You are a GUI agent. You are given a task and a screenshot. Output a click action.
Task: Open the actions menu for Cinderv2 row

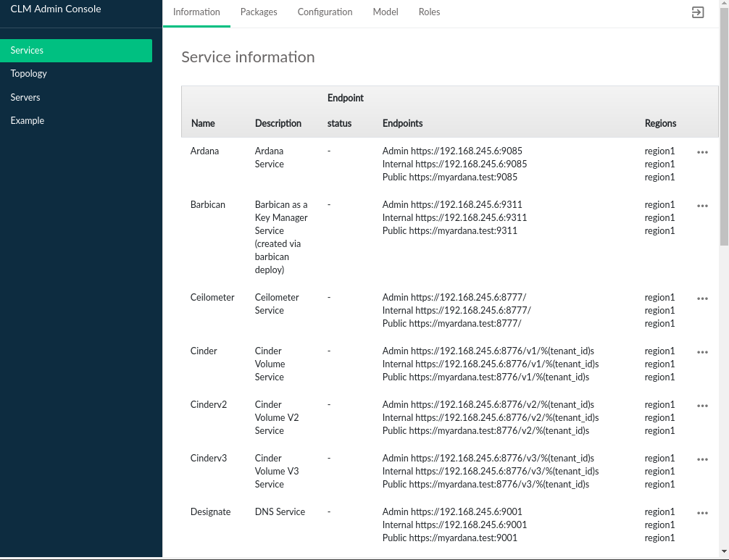(x=702, y=406)
